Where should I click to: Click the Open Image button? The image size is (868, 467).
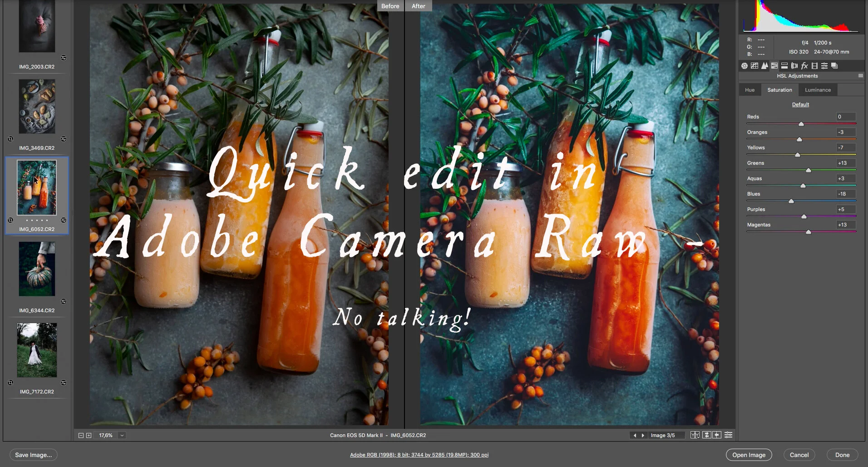pyautogui.click(x=749, y=455)
